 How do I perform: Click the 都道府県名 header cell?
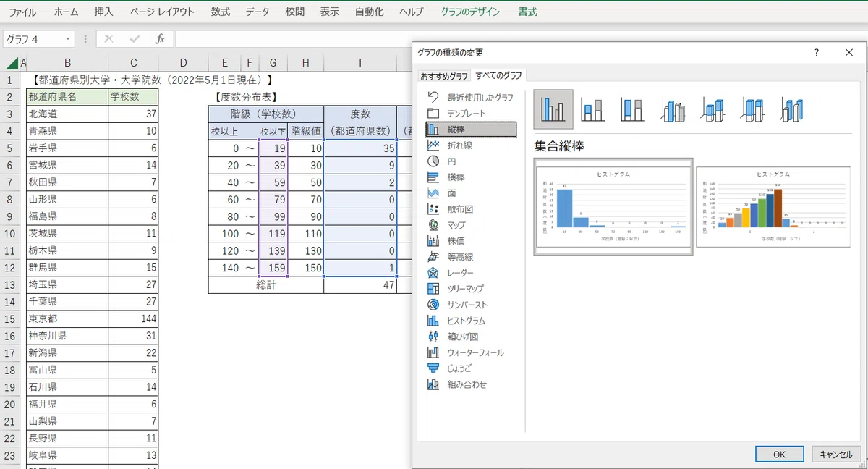[x=67, y=97]
